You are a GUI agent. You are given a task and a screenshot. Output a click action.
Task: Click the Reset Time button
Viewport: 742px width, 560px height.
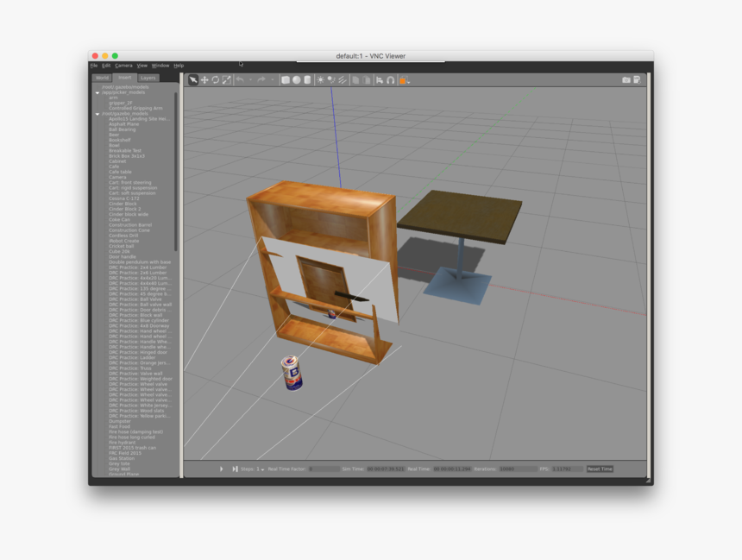[x=600, y=469]
